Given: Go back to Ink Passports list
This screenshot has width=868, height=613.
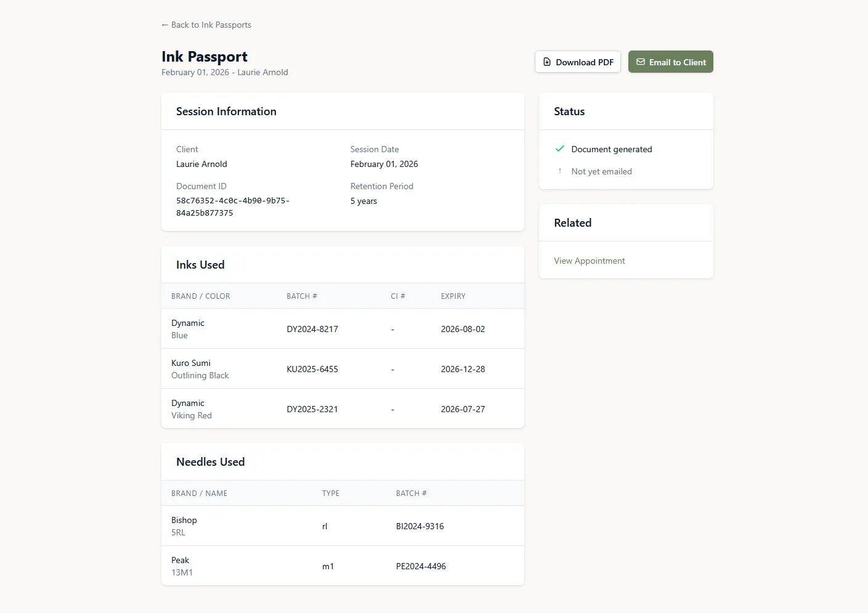Looking at the screenshot, I should 206,25.
